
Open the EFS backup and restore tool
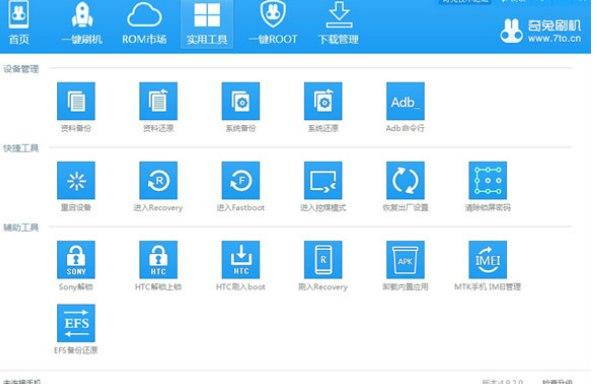point(76,323)
